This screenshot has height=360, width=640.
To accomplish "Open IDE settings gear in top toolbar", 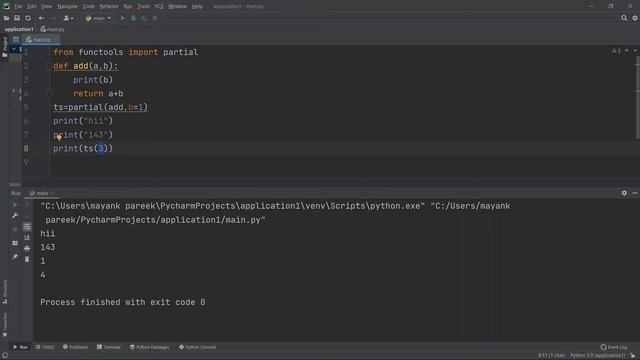I will coord(635,18).
